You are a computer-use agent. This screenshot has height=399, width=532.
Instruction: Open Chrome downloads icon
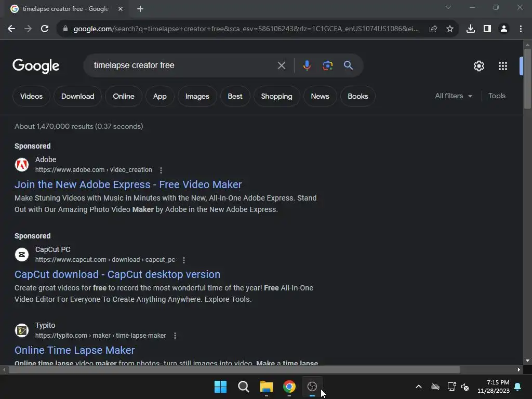point(471,29)
